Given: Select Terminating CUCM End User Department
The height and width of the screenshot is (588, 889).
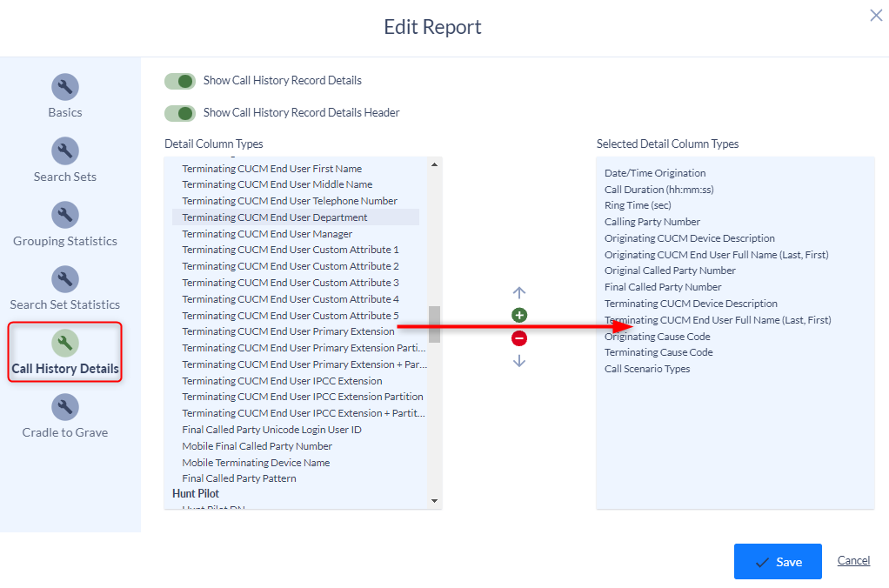Looking at the screenshot, I should click(274, 217).
